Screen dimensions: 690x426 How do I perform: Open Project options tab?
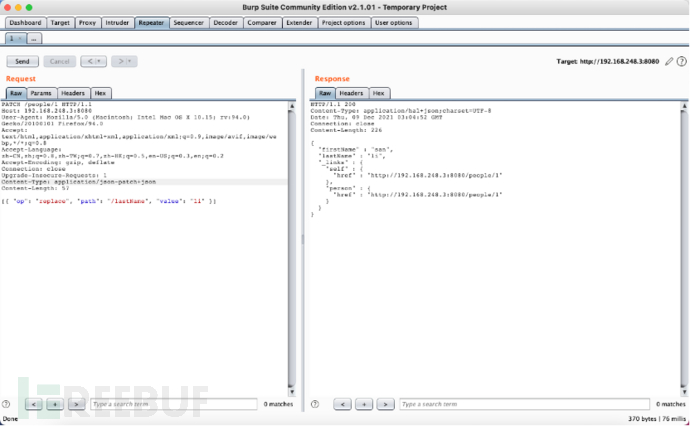[x=343, y=23]
